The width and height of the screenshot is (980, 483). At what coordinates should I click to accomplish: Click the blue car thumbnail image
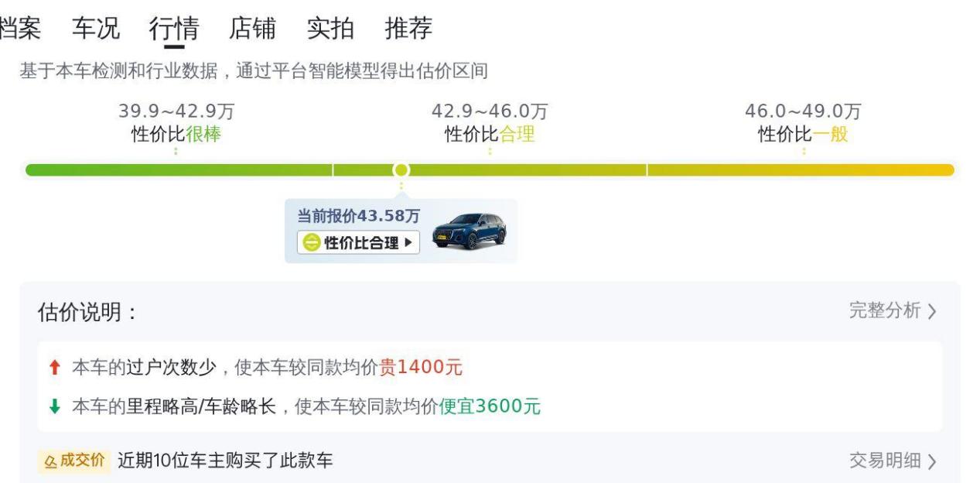(x=470, y=231)
